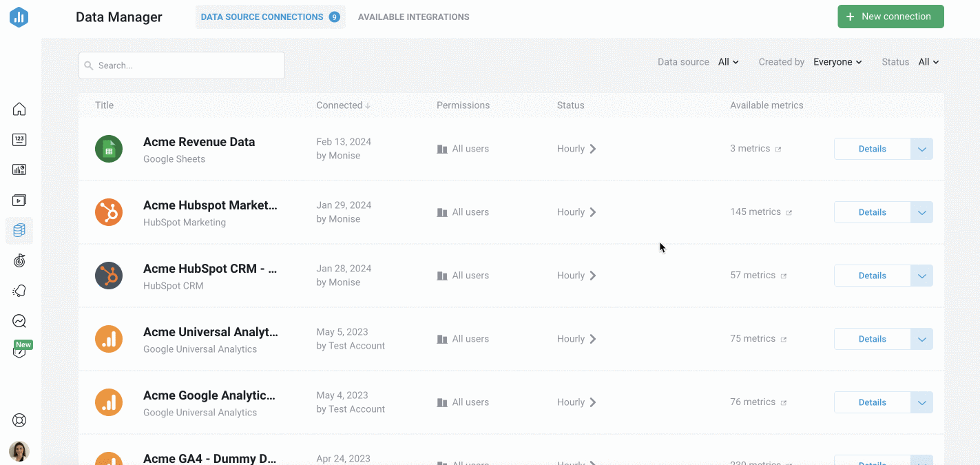Open the Created by Everyone dropdown
Image resolution: width=980 pixels, height=465 pixels.
[837, 62]
